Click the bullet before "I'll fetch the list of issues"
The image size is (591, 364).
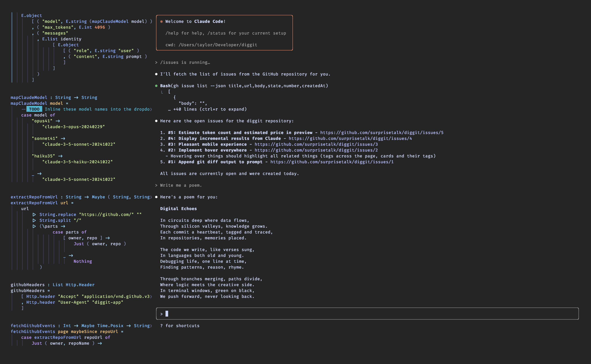click(x=157, y=74)
